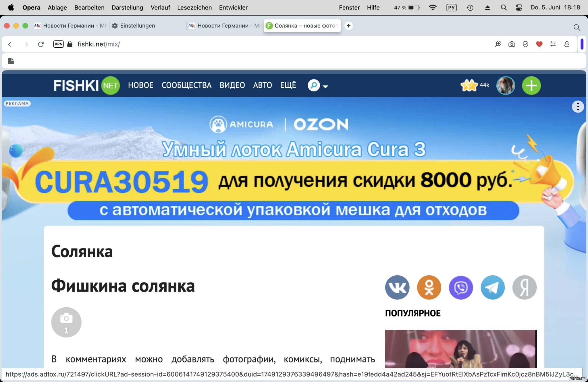Open the Apple menu
588x382 pixels.
pos(11,7)
